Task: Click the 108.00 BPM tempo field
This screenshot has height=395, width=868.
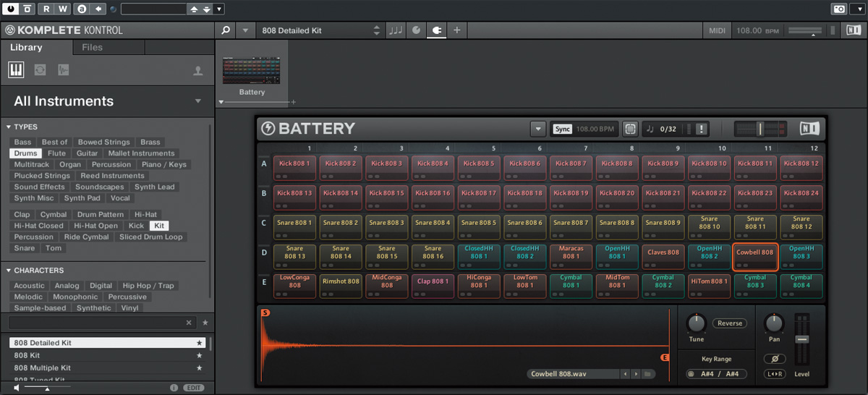Action: coord(757,30)
